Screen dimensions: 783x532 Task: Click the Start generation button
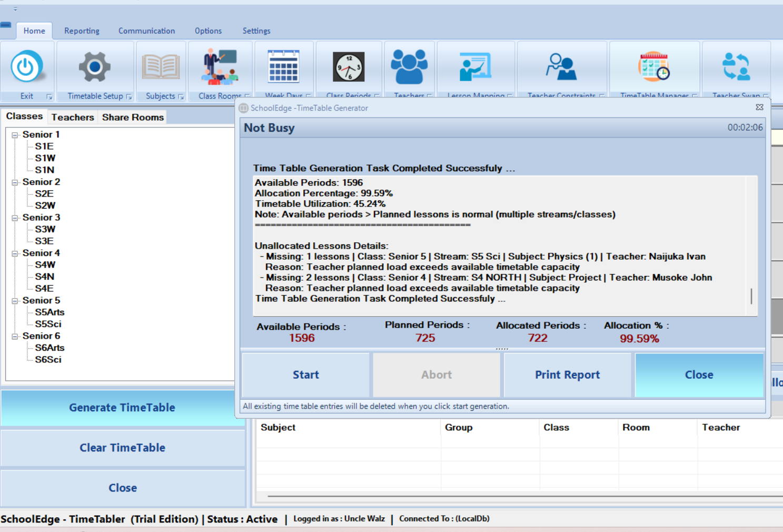306,375
